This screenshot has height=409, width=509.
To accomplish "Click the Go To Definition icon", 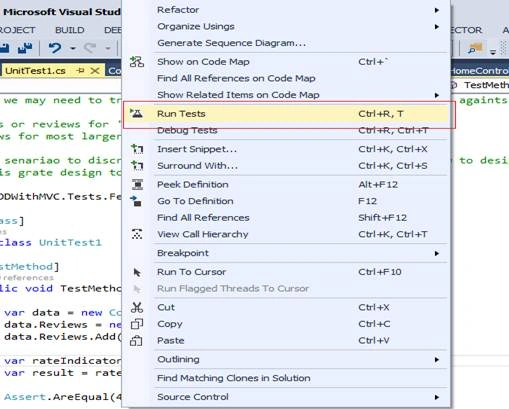I will [x=136, y=201].
